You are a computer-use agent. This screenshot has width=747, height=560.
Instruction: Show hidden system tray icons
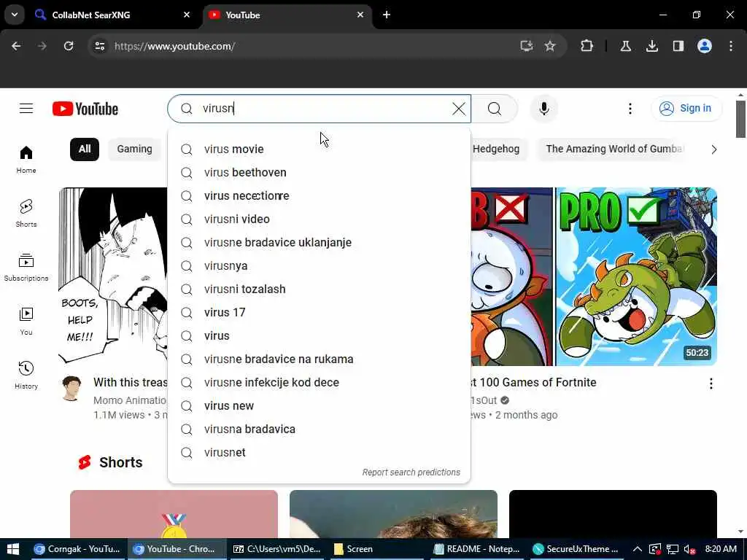click(637, 549)
